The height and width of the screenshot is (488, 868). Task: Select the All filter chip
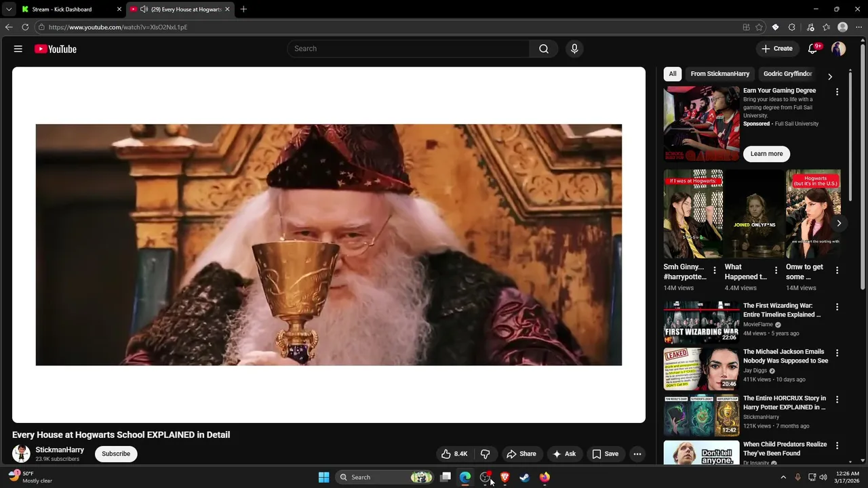click(x=673, y=74)
